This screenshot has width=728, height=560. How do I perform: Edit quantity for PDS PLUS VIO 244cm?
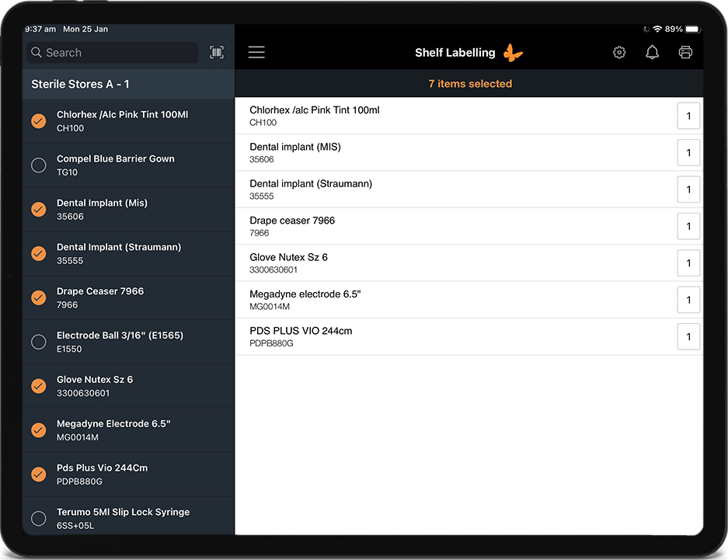click(x=688, y=337)
